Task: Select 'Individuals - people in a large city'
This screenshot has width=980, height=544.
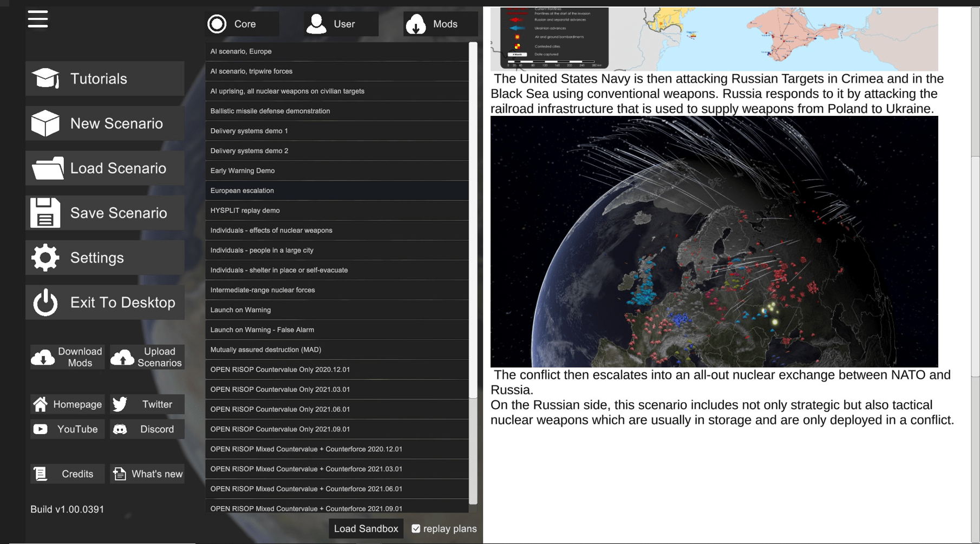Action: pyautogui.click(x=337, y=250)
